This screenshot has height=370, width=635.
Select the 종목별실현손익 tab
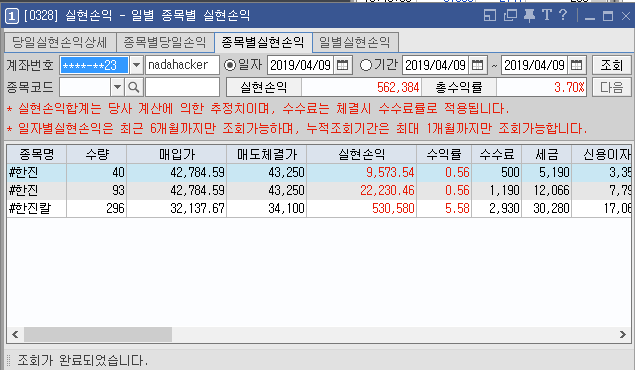pos(263,42)
